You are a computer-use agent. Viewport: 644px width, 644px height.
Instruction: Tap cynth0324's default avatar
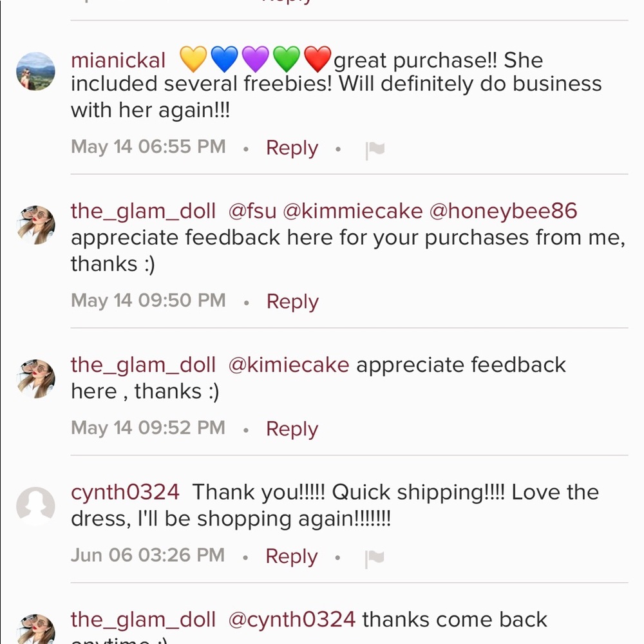coord(35,506)
